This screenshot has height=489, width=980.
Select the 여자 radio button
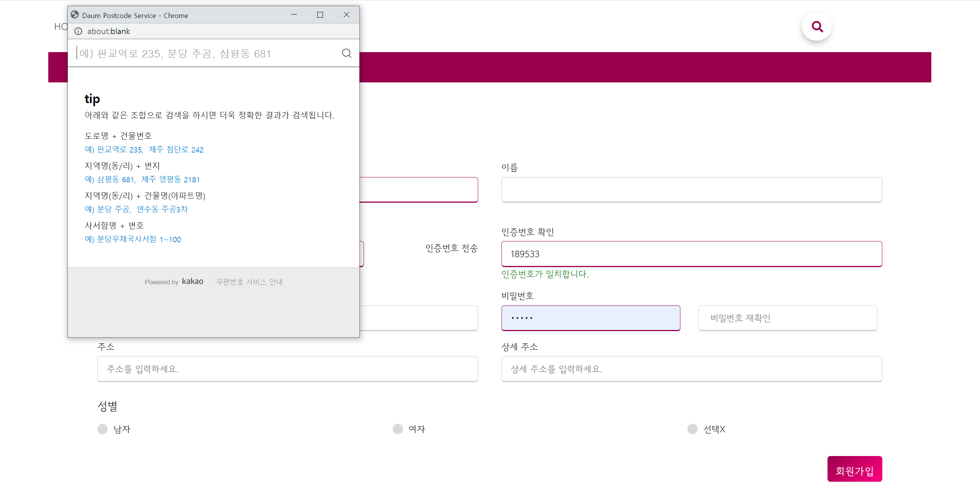(x=398, y=429)
